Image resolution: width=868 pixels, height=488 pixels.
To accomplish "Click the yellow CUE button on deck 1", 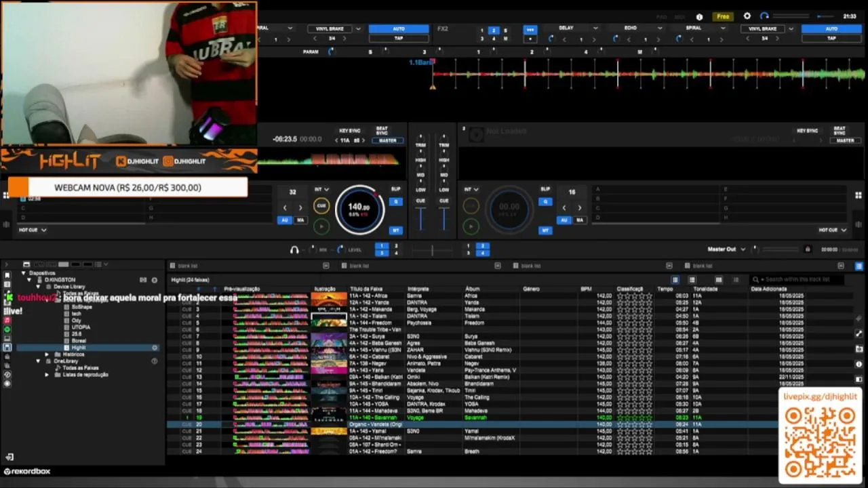I will click(x=321, y=206).
